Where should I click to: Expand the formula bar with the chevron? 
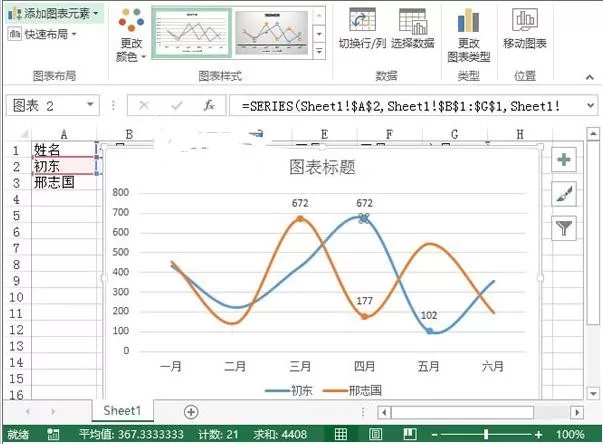(x=591, y=105)
